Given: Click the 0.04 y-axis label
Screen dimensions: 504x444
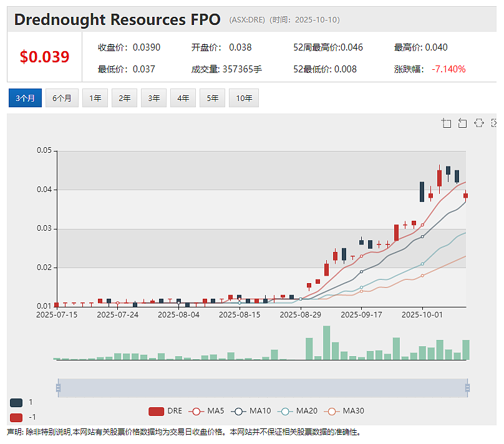Looking at the screenshot, I should 44,190.
